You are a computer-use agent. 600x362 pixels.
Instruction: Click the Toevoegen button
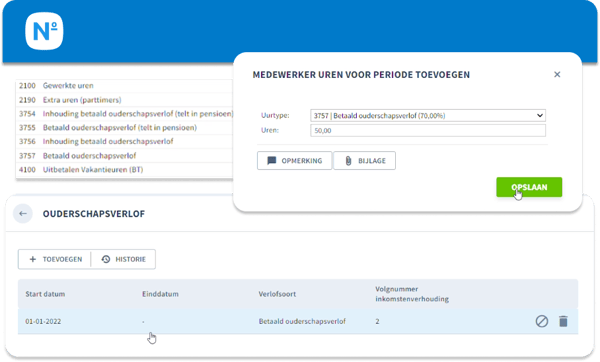point(55,259)
